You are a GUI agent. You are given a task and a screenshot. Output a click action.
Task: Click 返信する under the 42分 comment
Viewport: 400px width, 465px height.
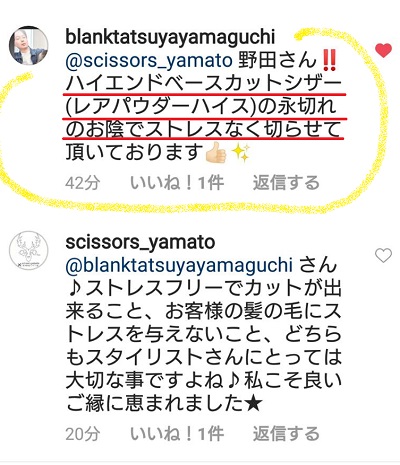(x=286, y=183)
